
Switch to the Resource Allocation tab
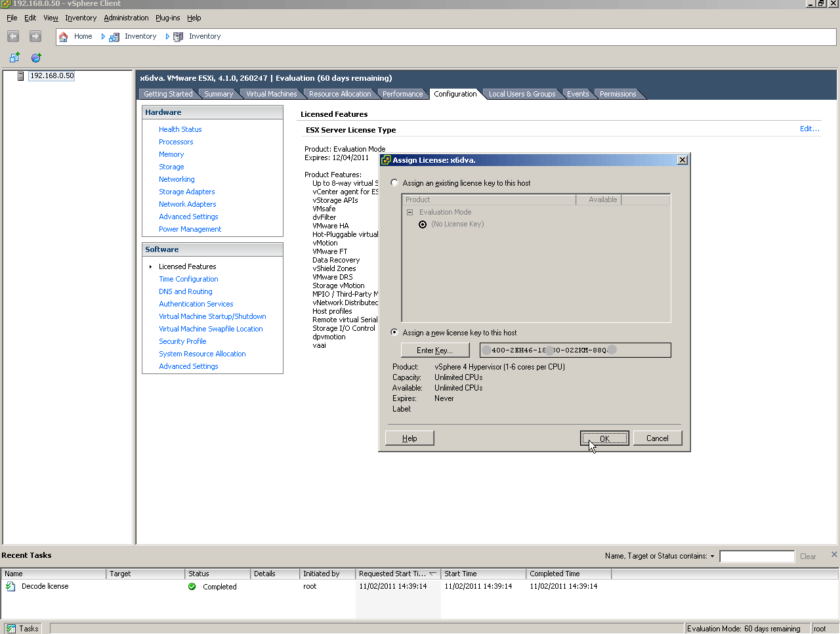(x=340, y=94)
